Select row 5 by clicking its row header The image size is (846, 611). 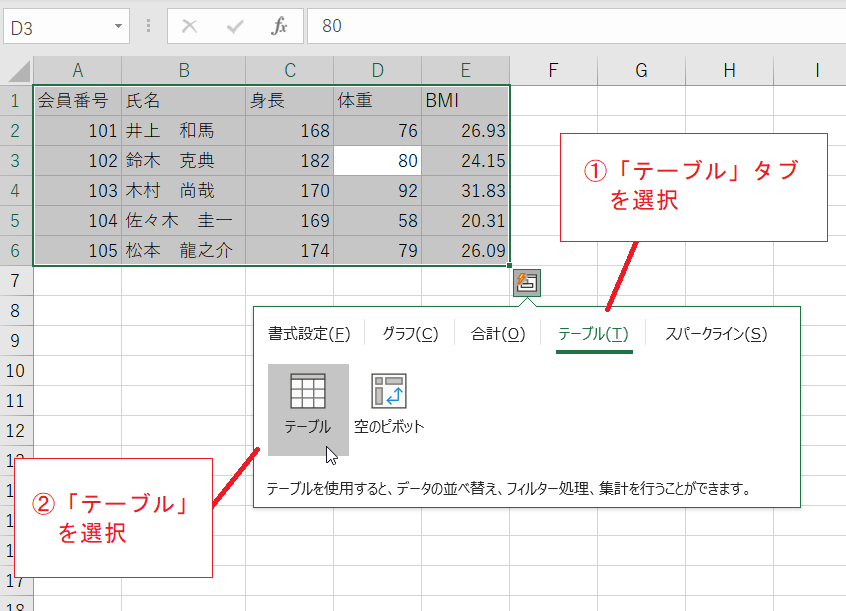coord(16,220)
